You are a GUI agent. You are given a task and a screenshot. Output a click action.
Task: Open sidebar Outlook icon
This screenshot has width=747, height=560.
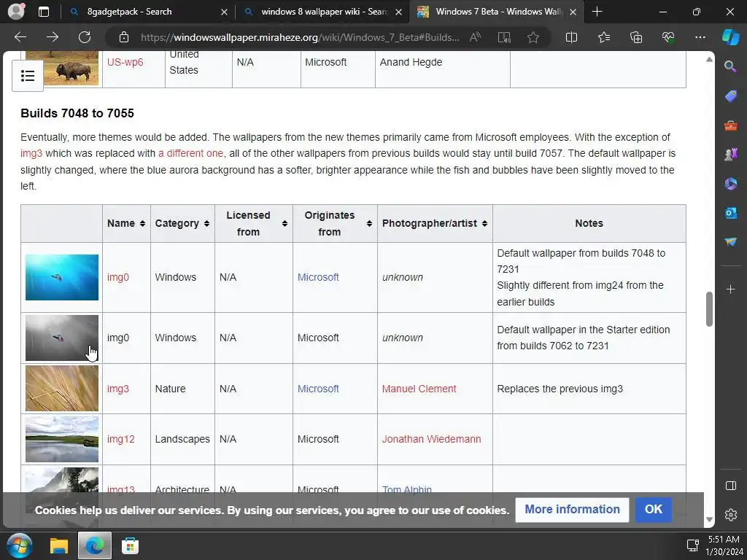coord(730,213)
